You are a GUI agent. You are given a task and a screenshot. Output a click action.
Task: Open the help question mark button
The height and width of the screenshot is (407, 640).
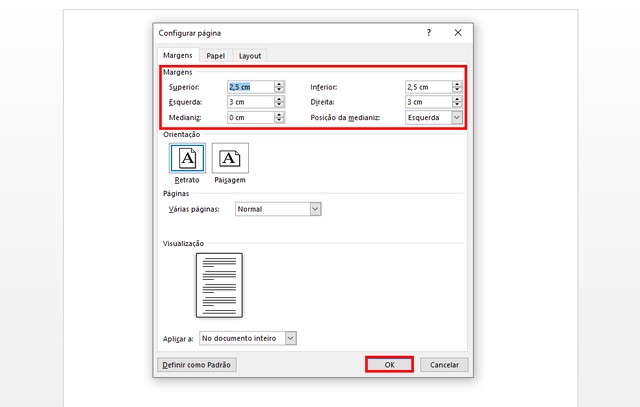click(x=429, y=33)
